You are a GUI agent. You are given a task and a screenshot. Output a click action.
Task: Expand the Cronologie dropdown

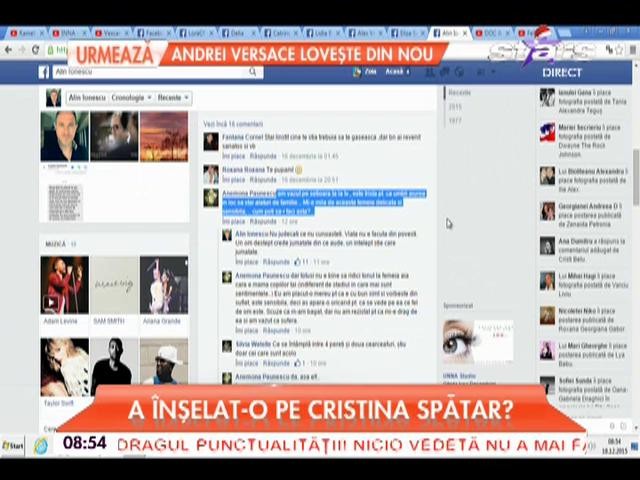131,98
